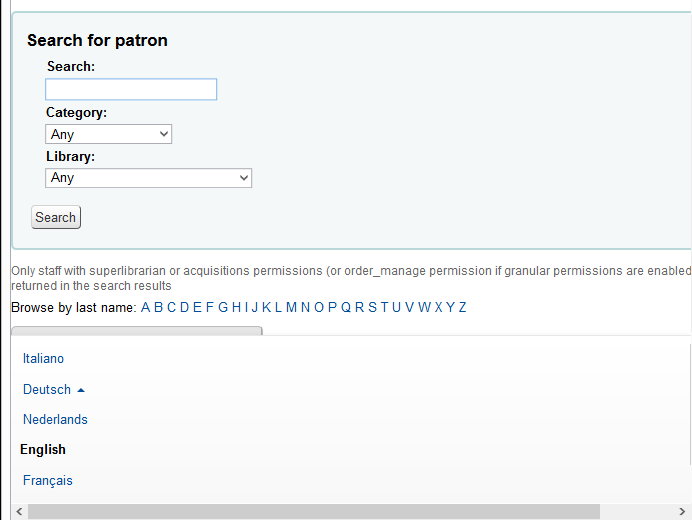Browse patrons by last name M
The height and width of the screenshot is (520, 692).
coord(291,307)
